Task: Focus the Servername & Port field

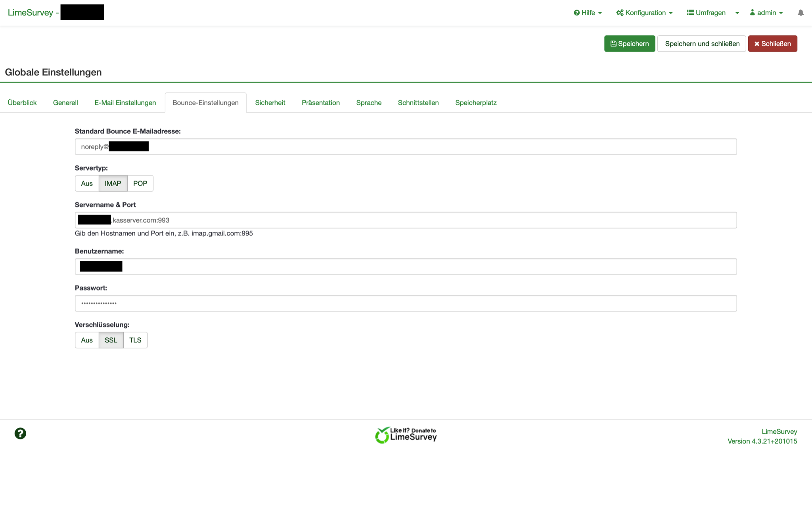Action: click(x=436, y=220)
